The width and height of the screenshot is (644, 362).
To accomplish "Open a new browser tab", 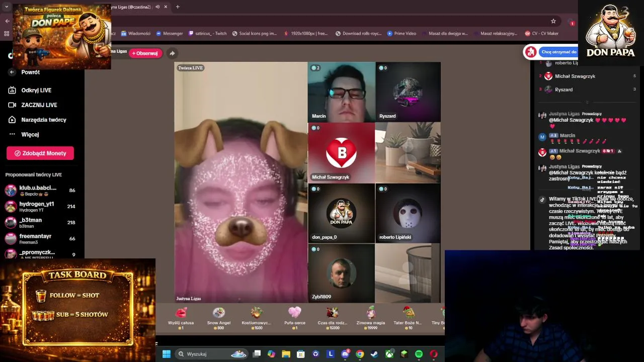I will pos(178,7).
